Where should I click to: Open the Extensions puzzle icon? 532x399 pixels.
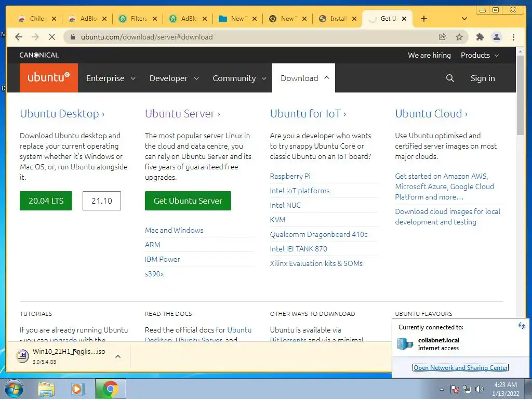click(x=480, y=37)
